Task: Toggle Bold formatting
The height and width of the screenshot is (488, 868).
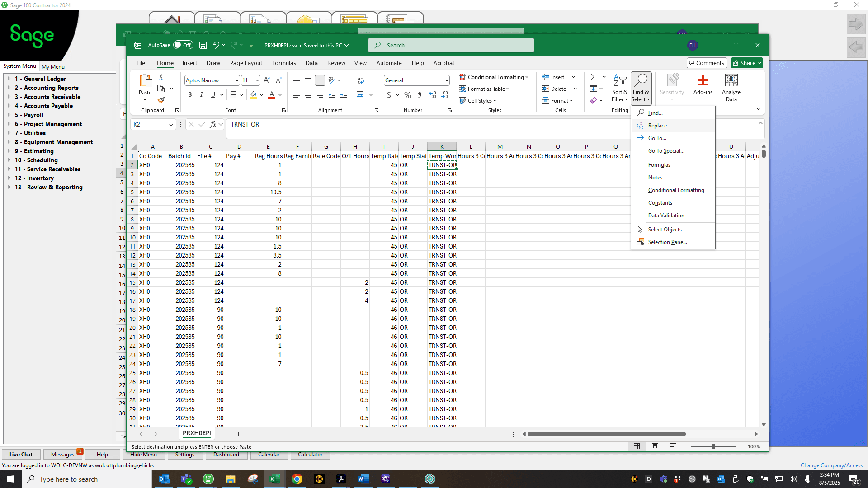Action: point(190,95)
